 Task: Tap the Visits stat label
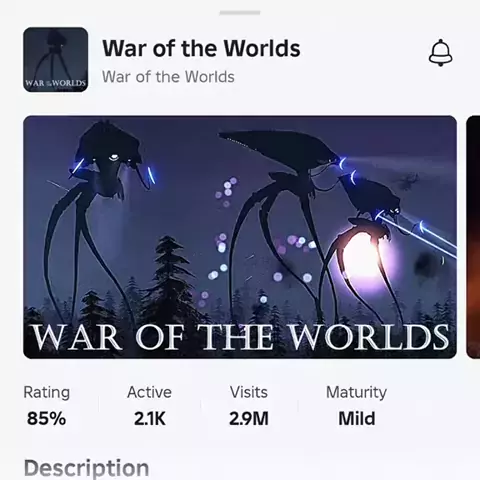[249, 392]
